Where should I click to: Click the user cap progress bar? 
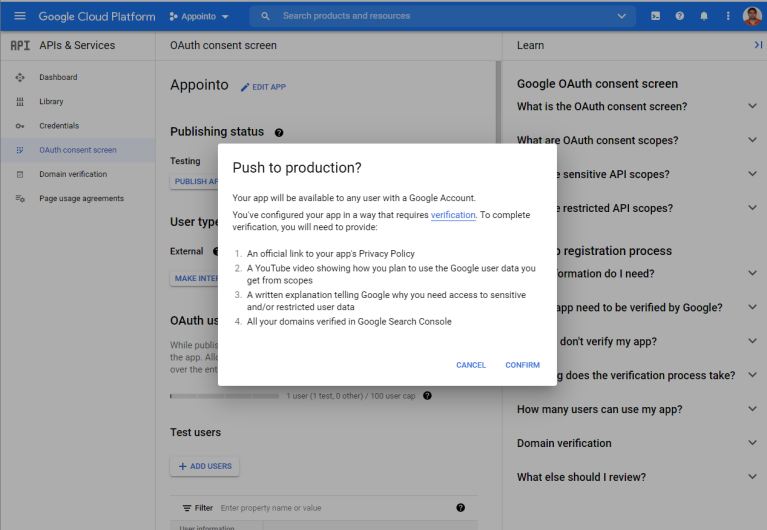225,396
